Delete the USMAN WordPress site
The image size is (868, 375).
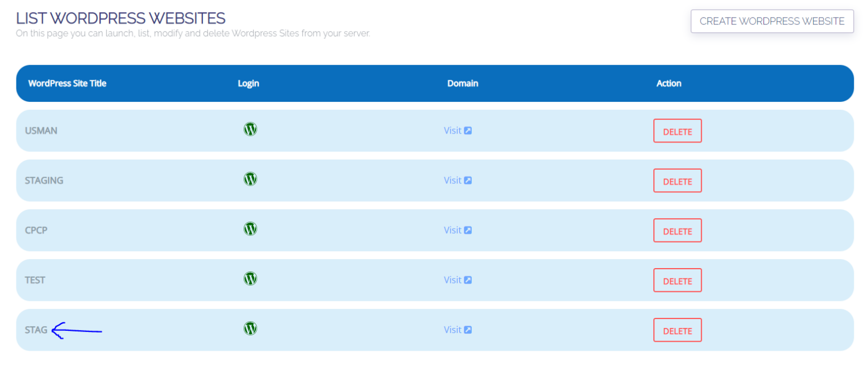(x=677, y=131)
